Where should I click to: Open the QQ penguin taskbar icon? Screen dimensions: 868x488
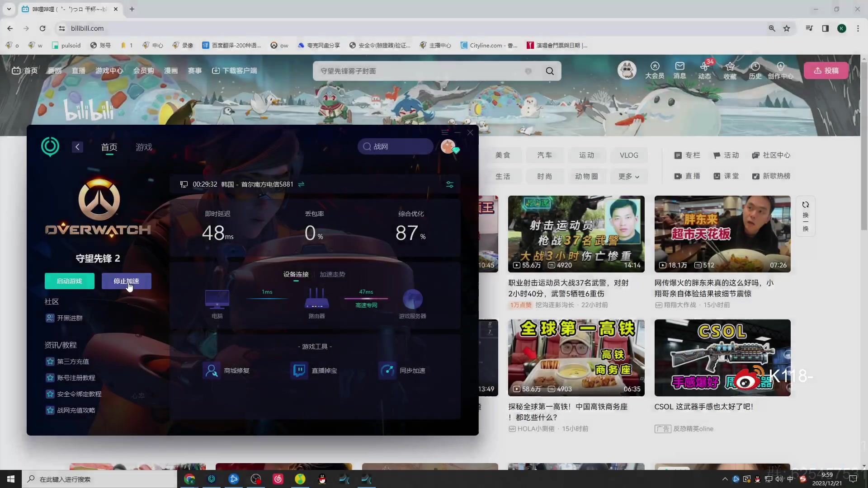322,479
